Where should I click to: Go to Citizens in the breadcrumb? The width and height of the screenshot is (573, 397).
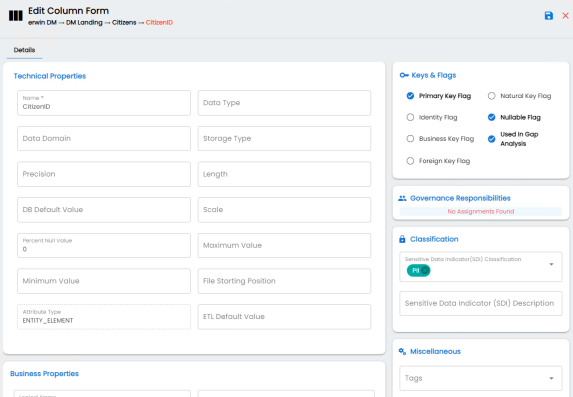124,23
